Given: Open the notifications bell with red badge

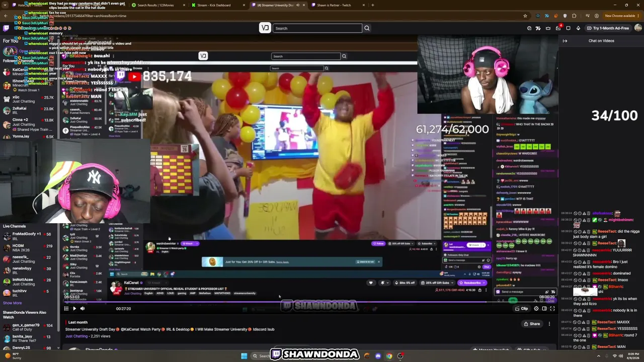Looking at the screenshot, I should pyautogui.click(x=558, y=28).
